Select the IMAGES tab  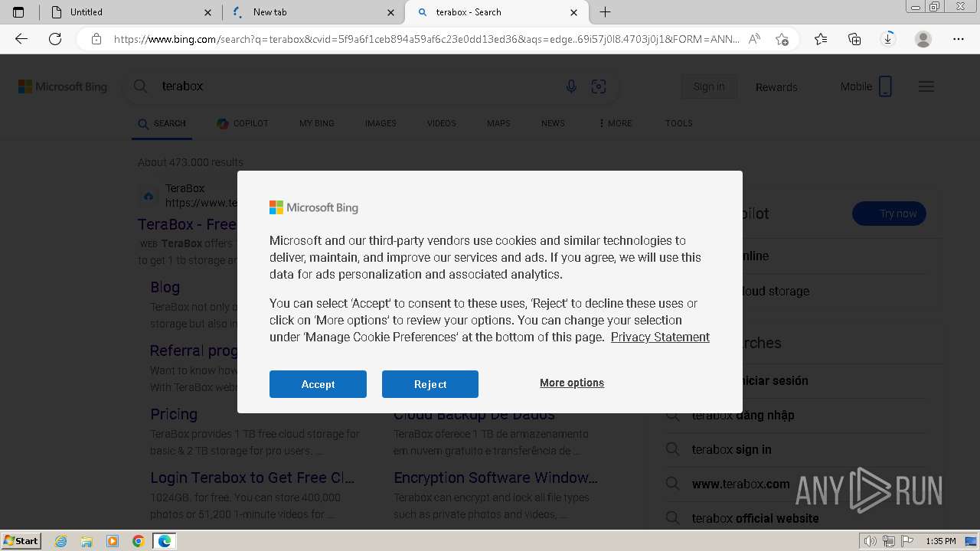pos(381,123)
